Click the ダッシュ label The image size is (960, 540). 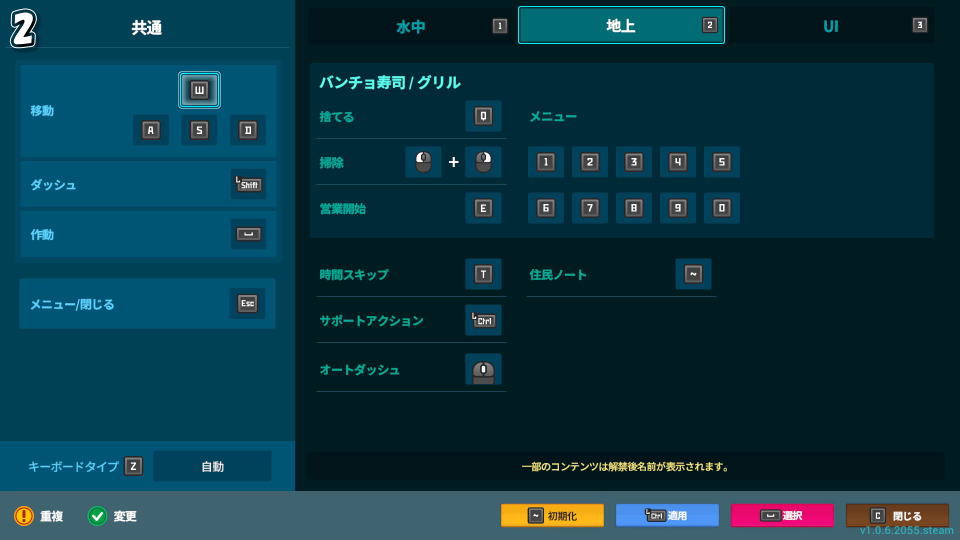click(53, 185)
